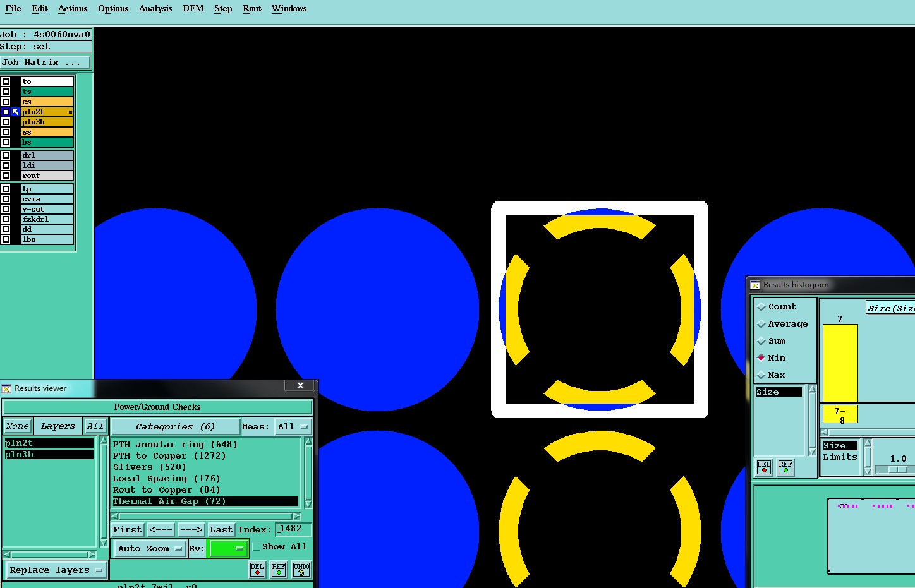
Task: Click the UNDO icon in Results viewer
Action: [301, 570]
